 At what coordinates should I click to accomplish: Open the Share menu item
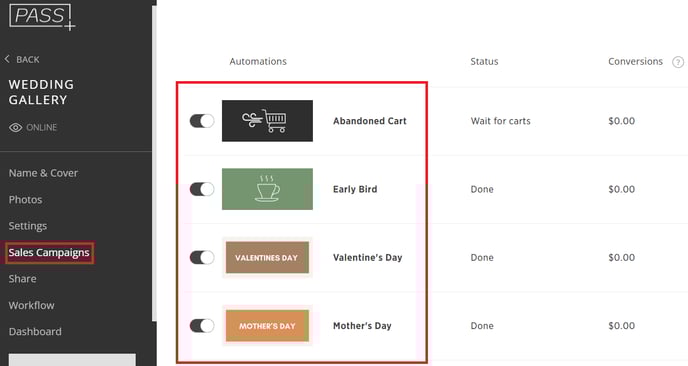coord(22,279)
